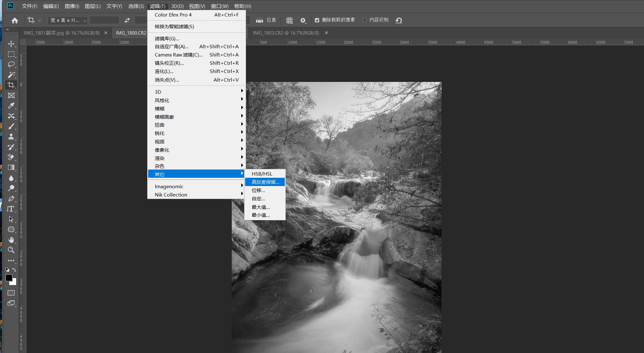Image resolution: width=644 pixels, height=353 pixels.
Task: Uncheck 删除裁剪的像素 checkbox
Action: pyautogui.click(x=317, y=20)
